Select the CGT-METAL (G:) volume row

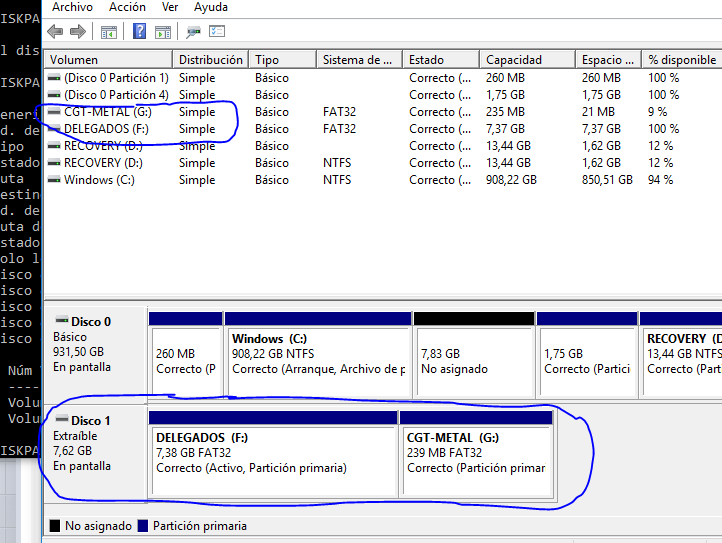[x=383, y=112]
